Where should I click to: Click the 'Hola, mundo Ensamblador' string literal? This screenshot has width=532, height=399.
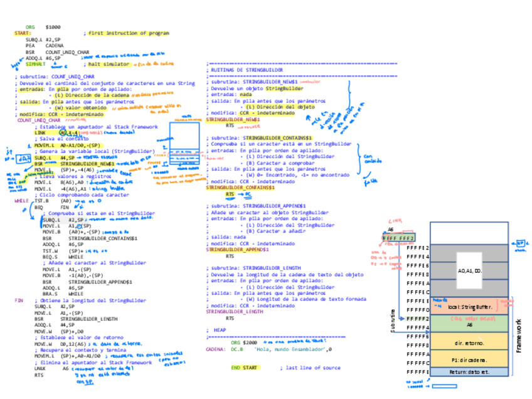(x=290, y=349)
